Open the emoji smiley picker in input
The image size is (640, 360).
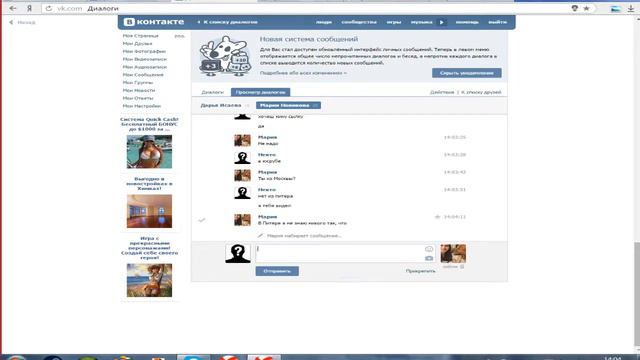[429, 249]
